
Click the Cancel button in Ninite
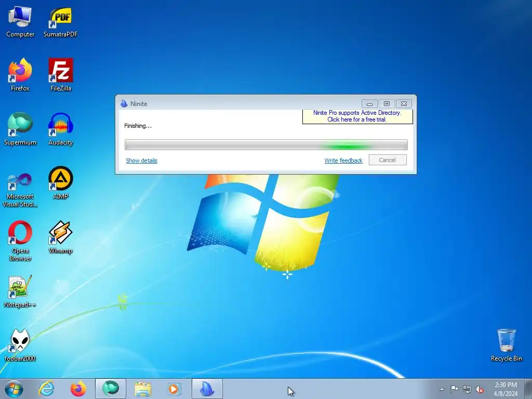[x=388, y=160]
